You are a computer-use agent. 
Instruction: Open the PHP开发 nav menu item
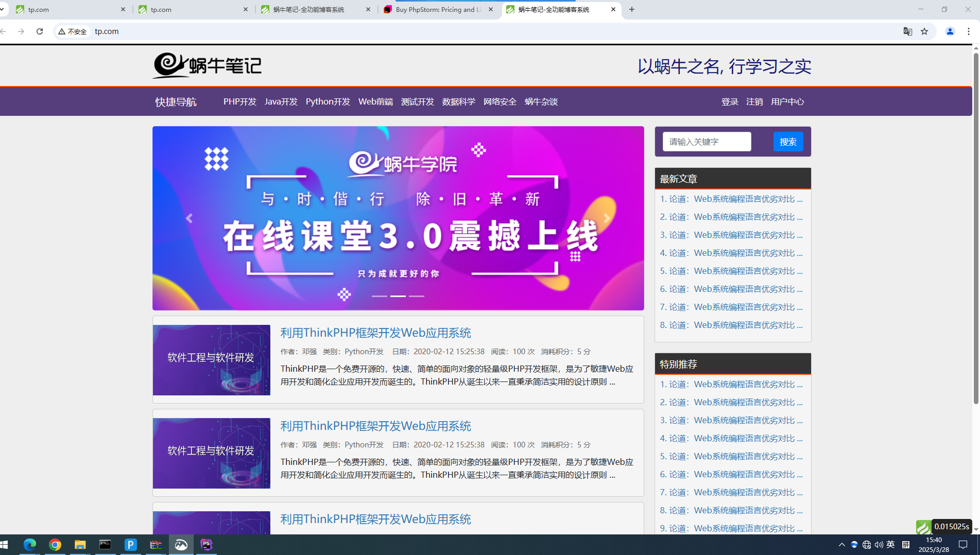pyautogui.click(x=239, y=101)
